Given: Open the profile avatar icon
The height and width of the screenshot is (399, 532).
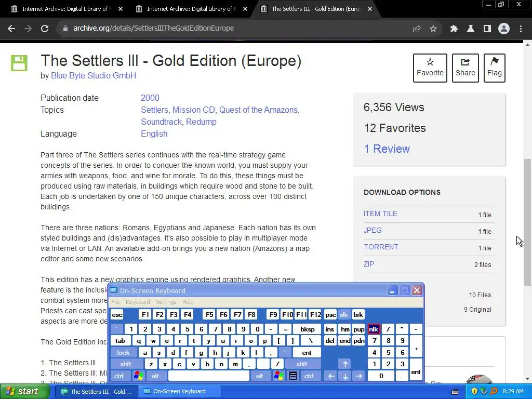Looking at the screenshot, I should click(504, 29).
